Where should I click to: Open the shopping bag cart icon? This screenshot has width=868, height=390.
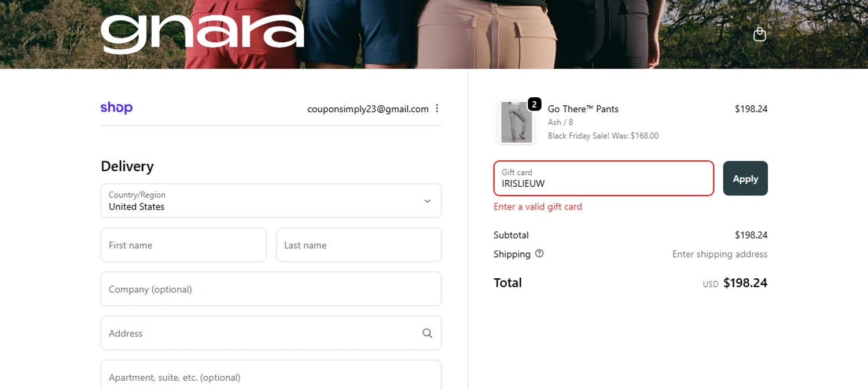760,34
